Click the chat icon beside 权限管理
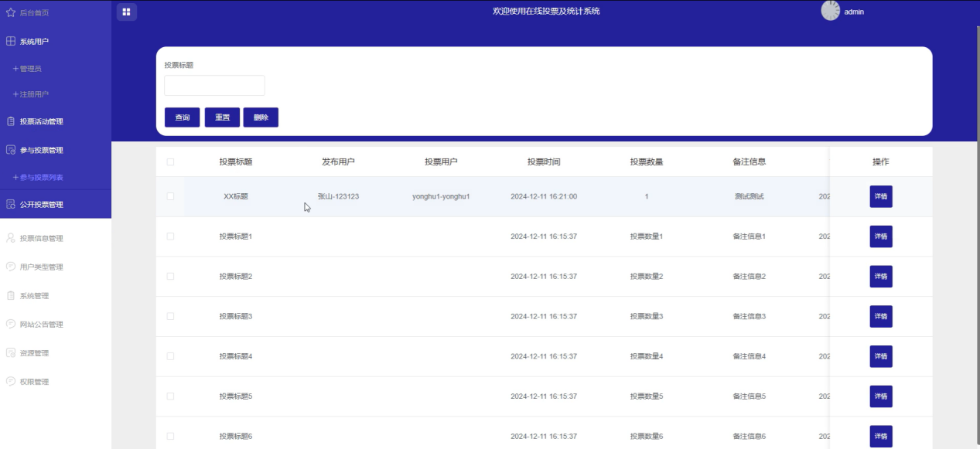 pyautogui.click(x=11, y=382)
